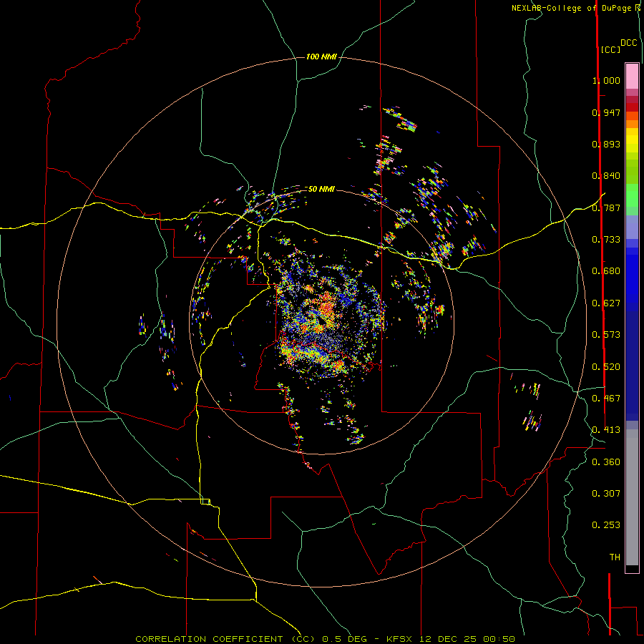
Task: Click the DCC label above the color scale
Action: pos(628,43)
